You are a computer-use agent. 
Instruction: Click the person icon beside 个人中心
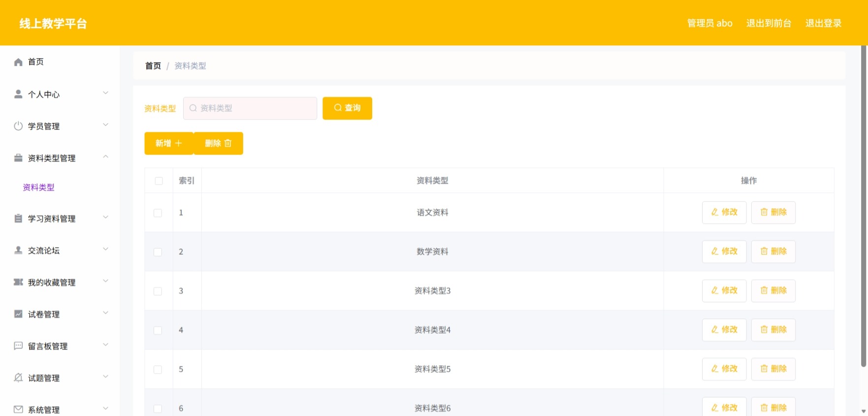[18, 94]
